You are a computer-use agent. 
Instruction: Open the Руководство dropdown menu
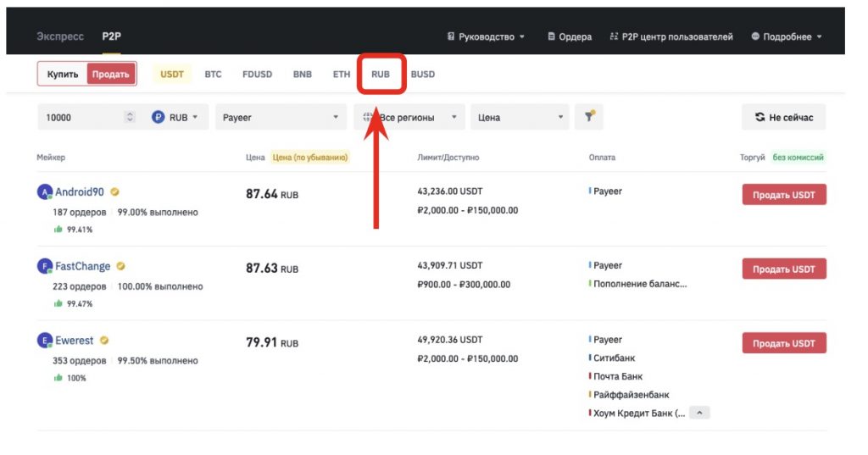486,36
